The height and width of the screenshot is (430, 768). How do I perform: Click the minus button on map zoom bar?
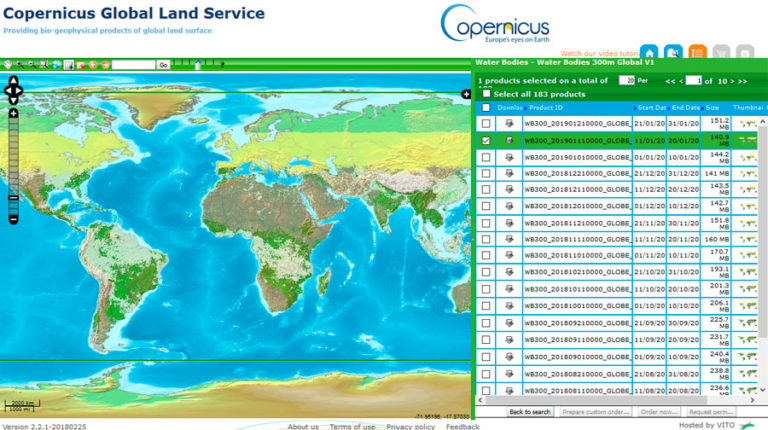(13, 219)
